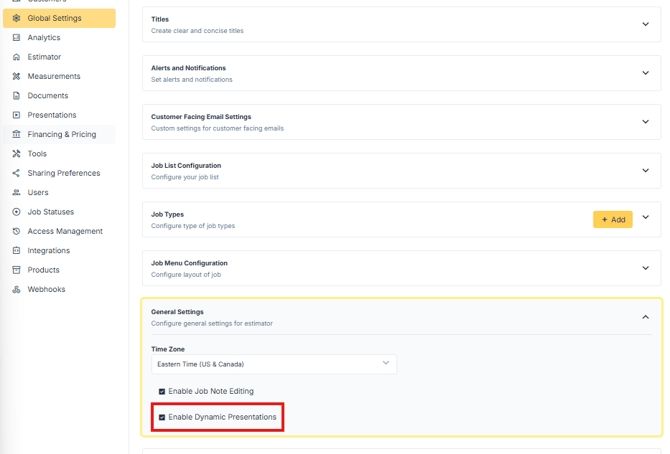This screenshot has height=454, width=670.
Task: Click the Analytics chart icon in sidebar
Action: [16, 38]
